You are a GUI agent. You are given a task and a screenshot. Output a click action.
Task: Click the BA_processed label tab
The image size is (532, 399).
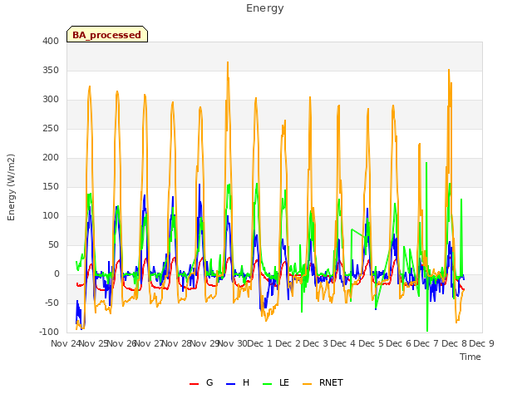point(107,34)
